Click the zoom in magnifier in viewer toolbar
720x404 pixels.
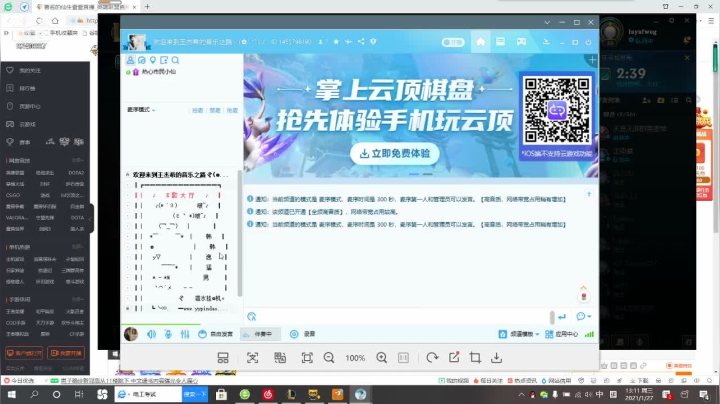[381, 358]
